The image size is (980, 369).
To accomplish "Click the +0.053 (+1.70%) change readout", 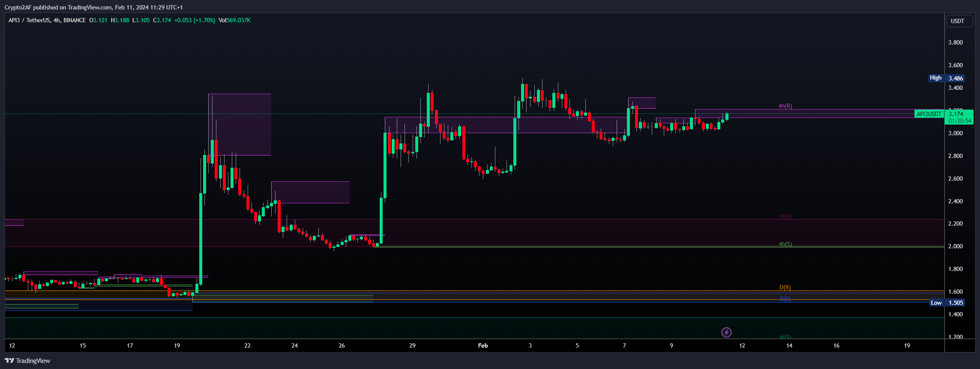I will pos(195,20).
